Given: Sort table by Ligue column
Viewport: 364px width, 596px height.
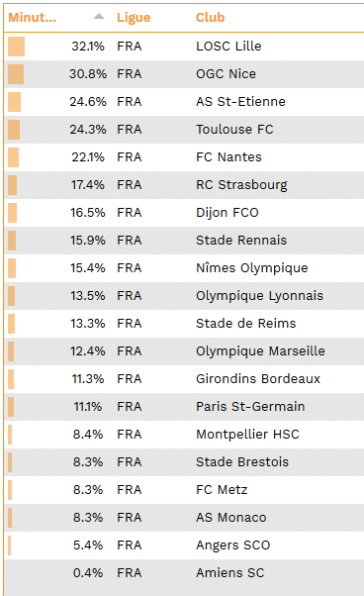Looking at the screenshot, I should click(x=134, y=18).
